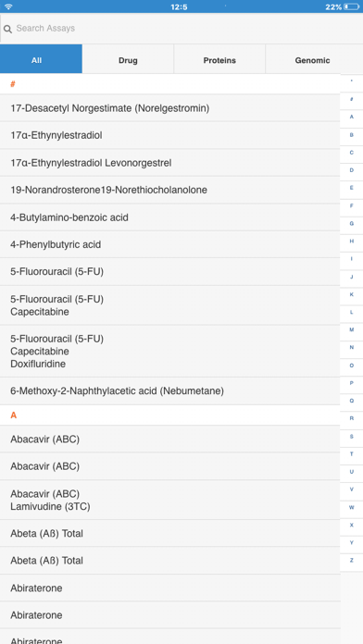Image resolution: width=363 pixels, height=644 pixels.
Task: Switch to the Drug tab
Action: 128,60
